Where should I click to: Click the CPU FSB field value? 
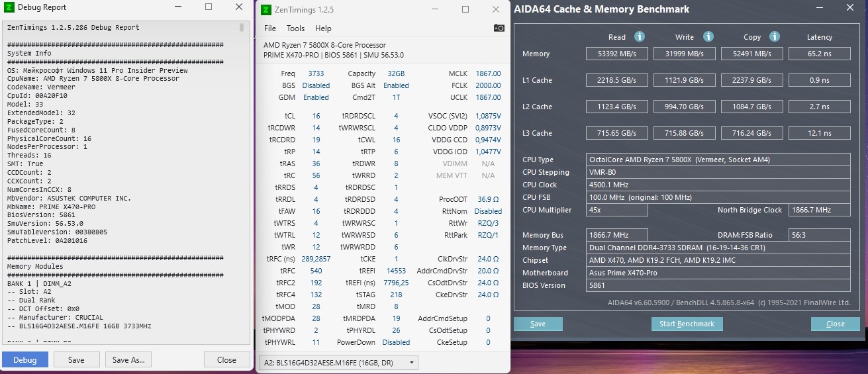coord(718,197)
